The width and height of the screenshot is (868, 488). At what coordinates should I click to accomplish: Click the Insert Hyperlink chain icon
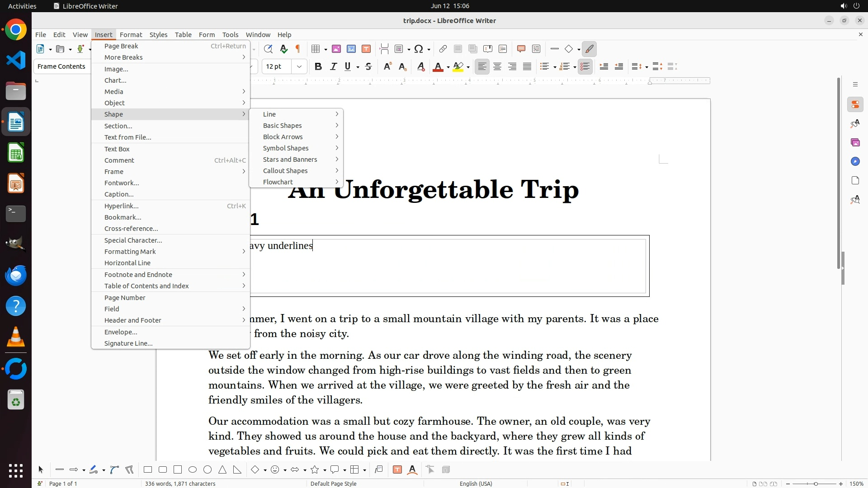coord(443,49)
